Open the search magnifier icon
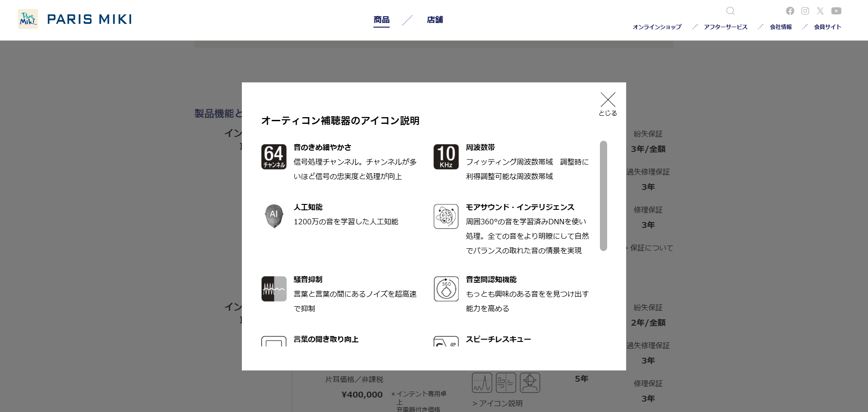868x412 pixels. click(730, 11)
